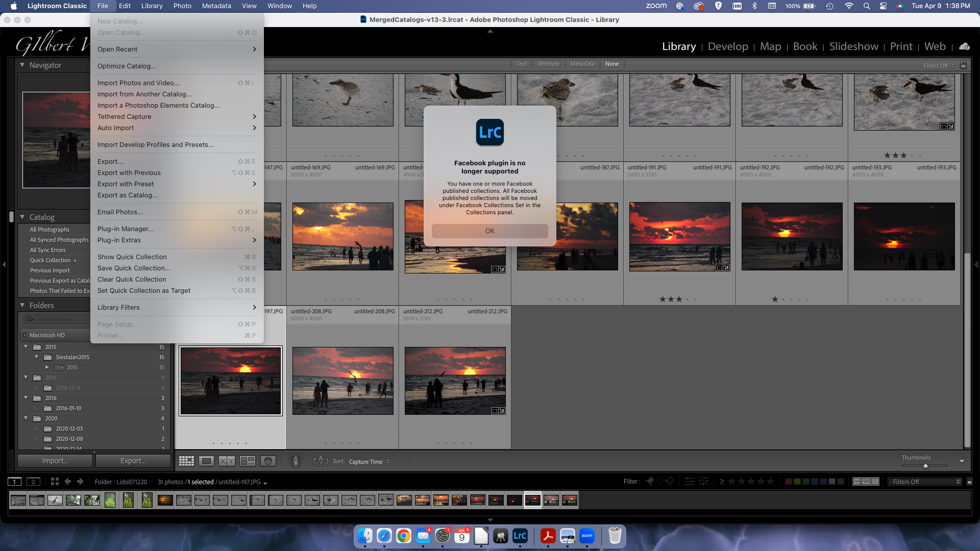Click the Import button
This screenshot has width=980, height=551.
[54, 460]
